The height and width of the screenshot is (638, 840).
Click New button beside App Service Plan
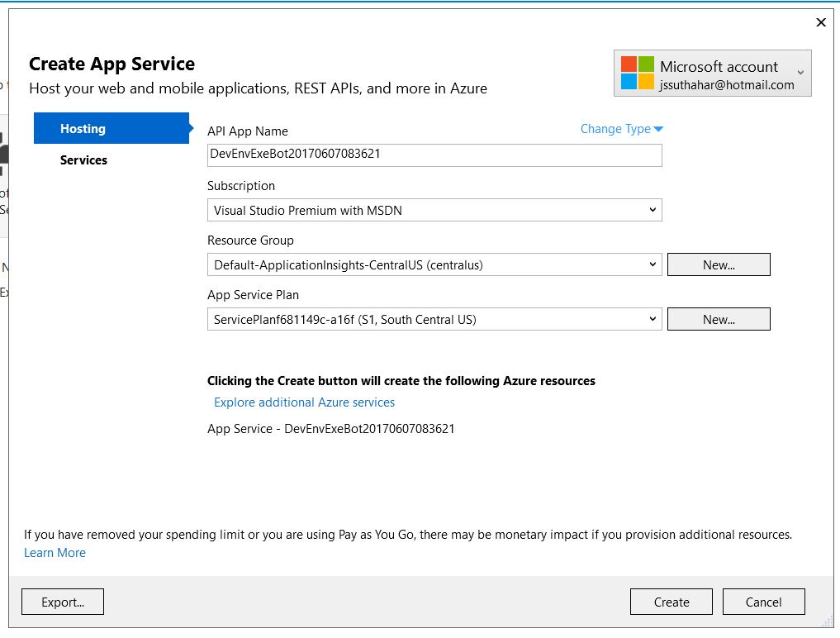pyautogui.click(x=719, y=320)
